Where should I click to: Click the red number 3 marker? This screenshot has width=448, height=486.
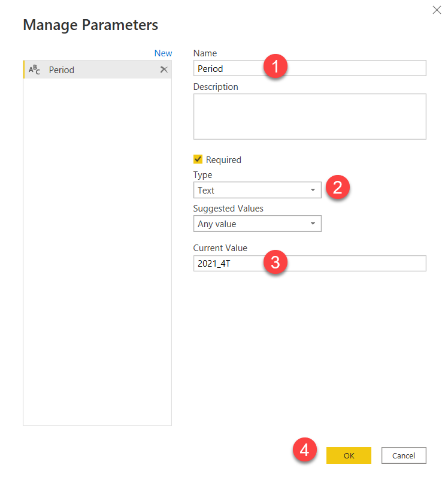275,262
